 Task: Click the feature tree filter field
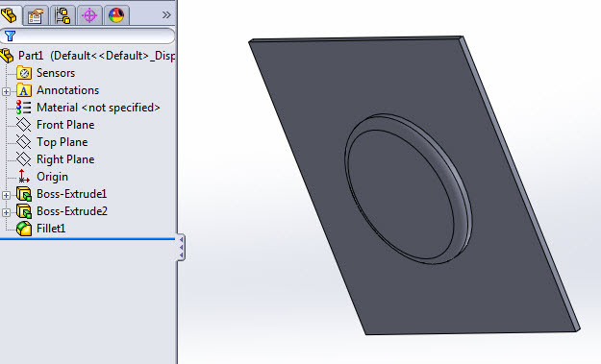[x=88, y=36]
